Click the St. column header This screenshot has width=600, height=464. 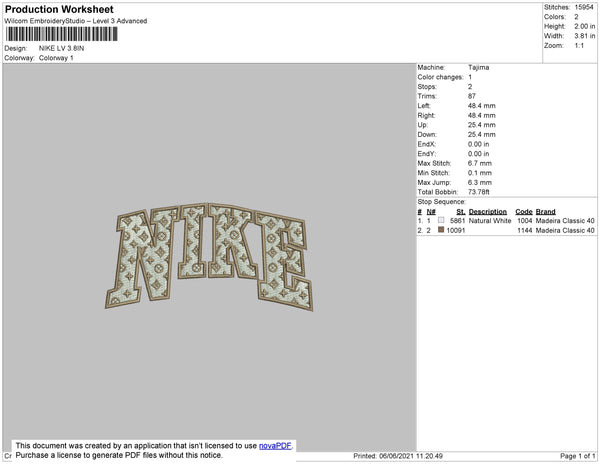tap(461, 212)
